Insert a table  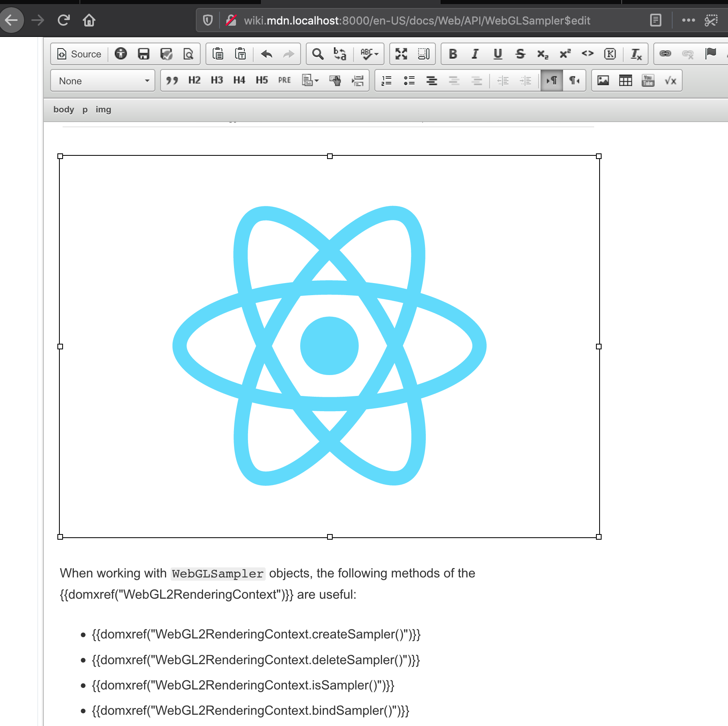pos(626,81)
